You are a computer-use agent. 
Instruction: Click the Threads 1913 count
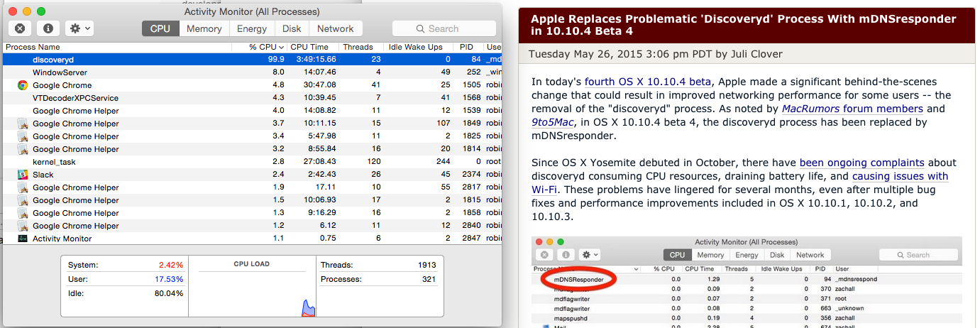click(x=426, y=265)
